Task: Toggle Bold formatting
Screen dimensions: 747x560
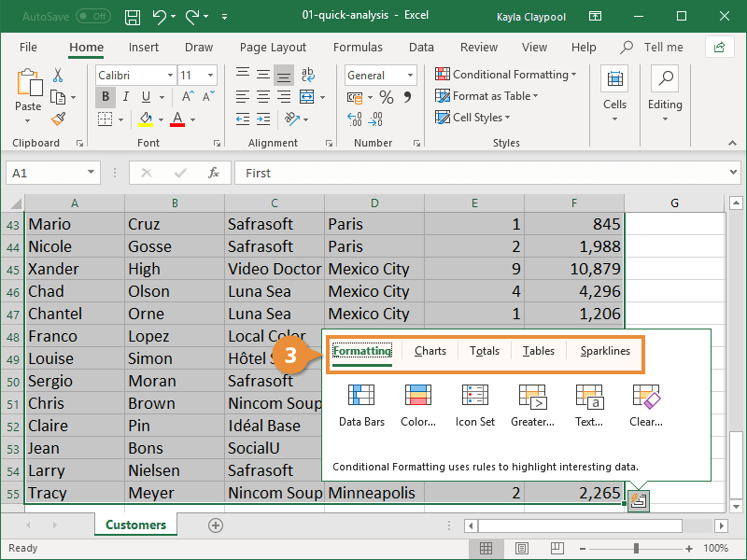Action: coord(106,96)
